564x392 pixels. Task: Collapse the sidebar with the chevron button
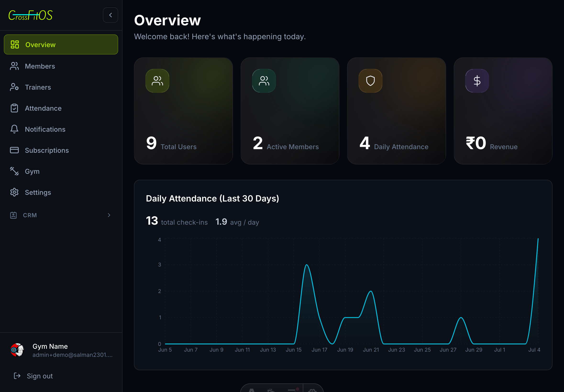[111, 15]
